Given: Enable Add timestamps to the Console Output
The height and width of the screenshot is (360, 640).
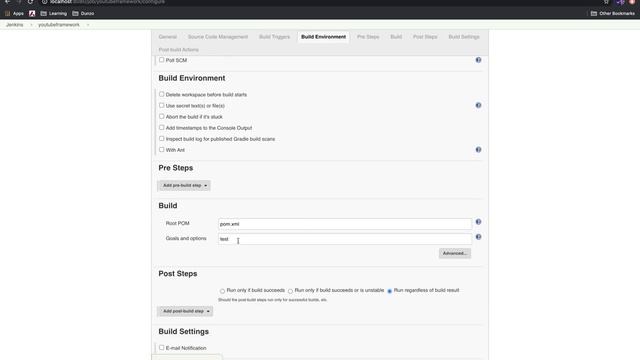Looking at the screenshot, I should tap(162, 127).
